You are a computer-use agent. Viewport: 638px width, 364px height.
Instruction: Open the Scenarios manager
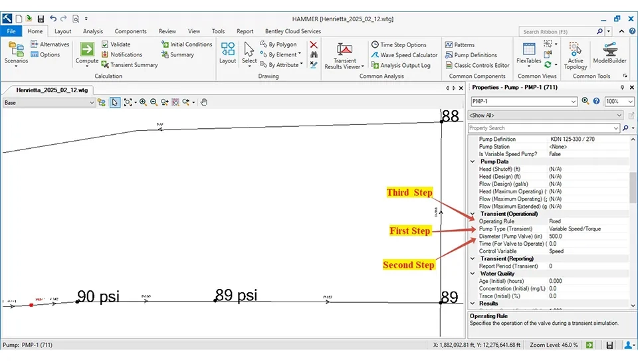coord(16,52)
